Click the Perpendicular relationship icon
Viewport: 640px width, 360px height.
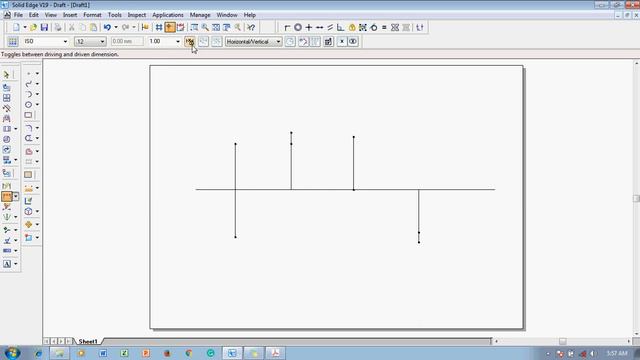pos(340,27)
